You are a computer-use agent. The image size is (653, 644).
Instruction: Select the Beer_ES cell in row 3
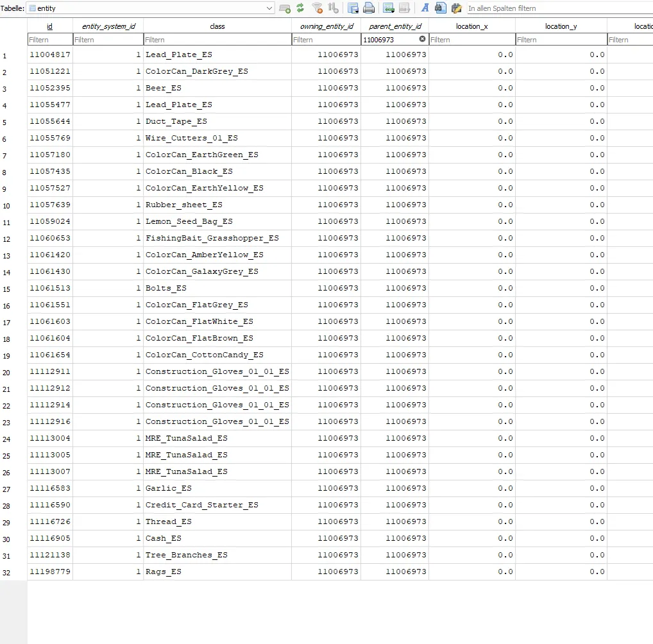[217, 88]
